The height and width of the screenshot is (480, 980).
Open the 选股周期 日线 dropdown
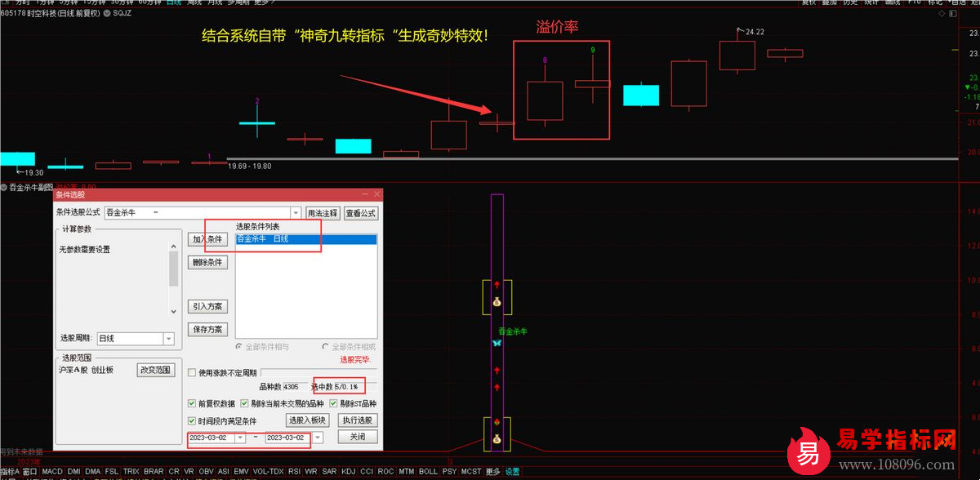tap(168, 338)
